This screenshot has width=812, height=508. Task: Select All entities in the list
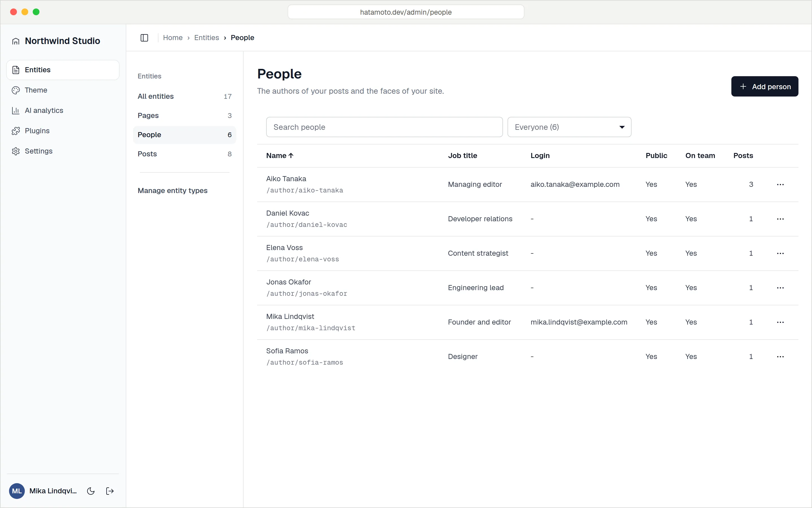tap(185, 97)
